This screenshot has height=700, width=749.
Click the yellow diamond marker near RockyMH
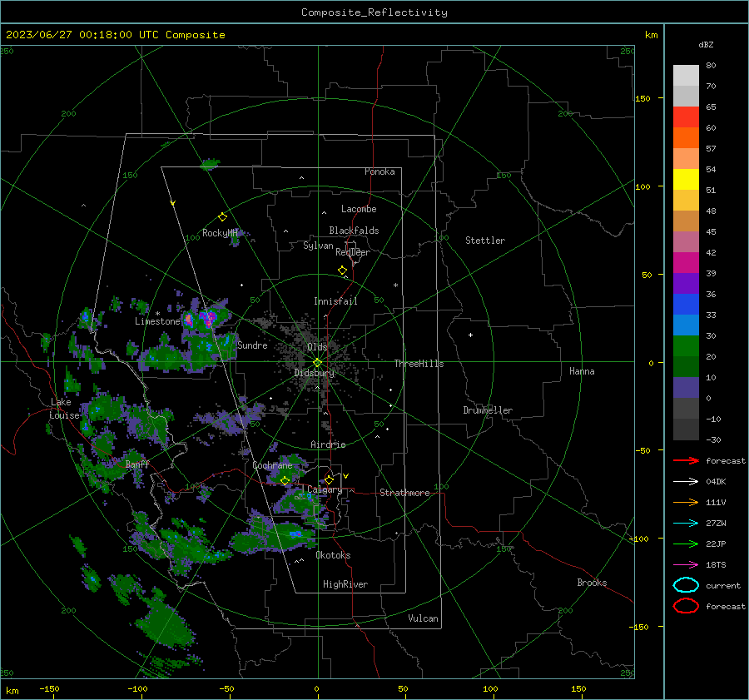pos(222,217)
